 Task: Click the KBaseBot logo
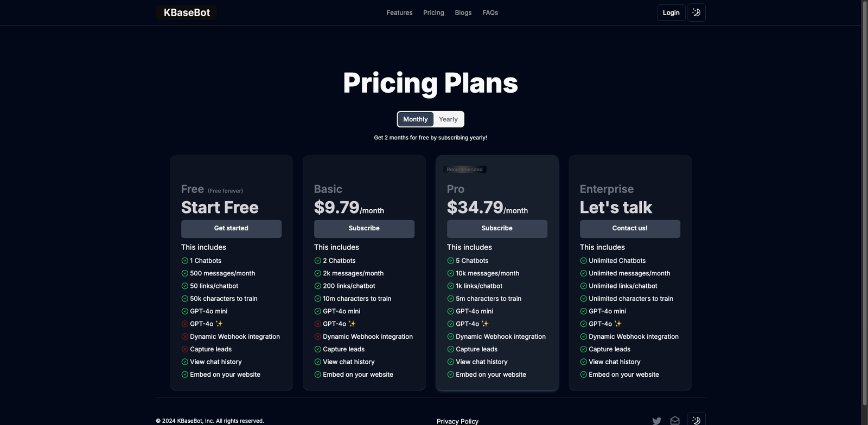(187, 12)
